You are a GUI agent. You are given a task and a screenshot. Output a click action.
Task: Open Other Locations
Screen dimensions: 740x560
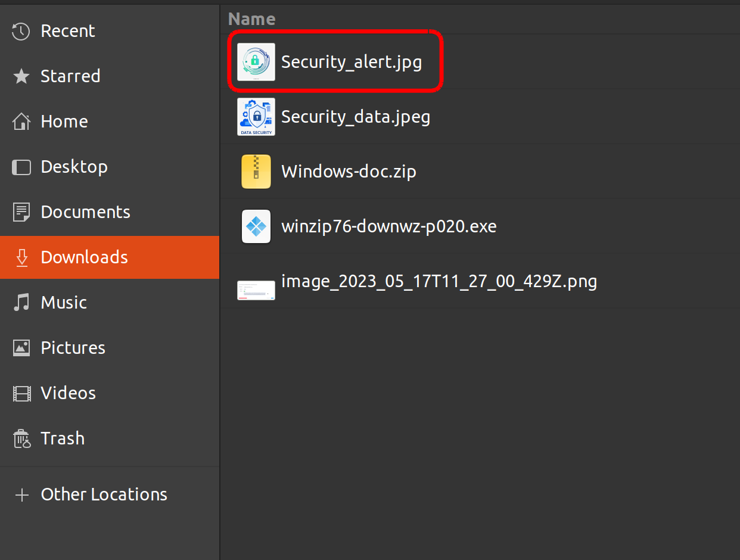pos(104,494)
